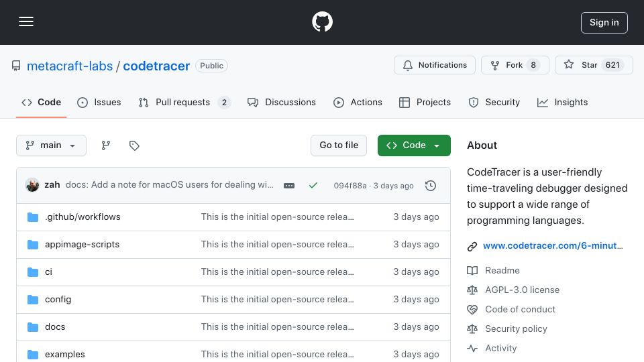Click the Public visibility badge
This screenshot has height=362, width=644.
pos(211,66)
